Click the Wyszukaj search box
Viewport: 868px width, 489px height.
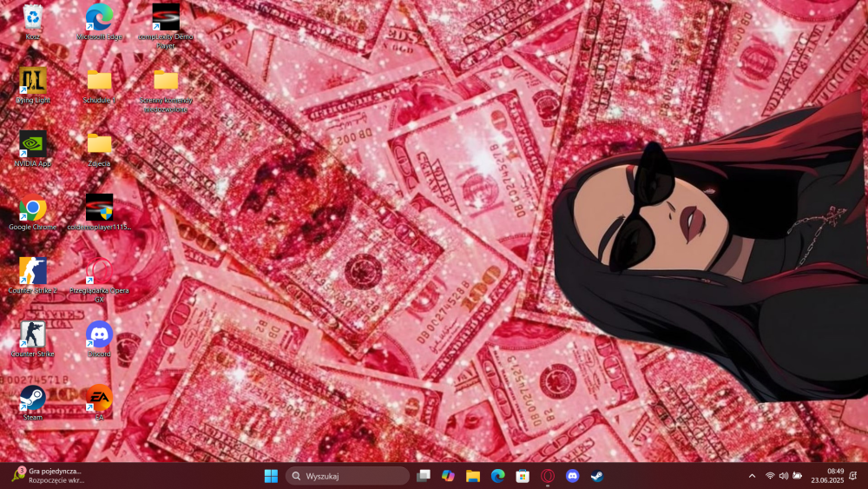(348, 476)
